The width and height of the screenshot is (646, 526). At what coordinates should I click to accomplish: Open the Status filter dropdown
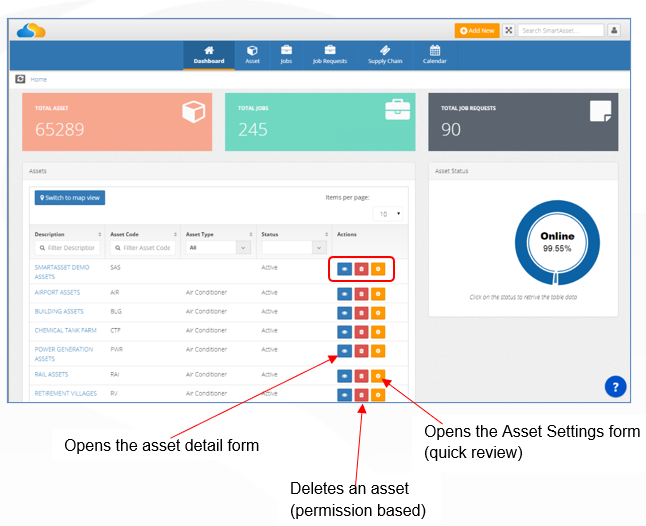click(294, 248)
